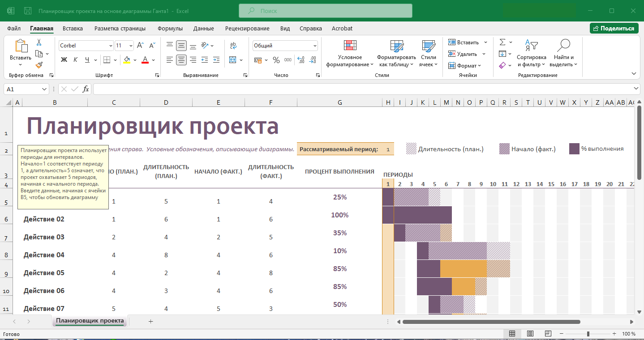
Task: Expand the Corbel font name dropdown
Action: point(111,46)
